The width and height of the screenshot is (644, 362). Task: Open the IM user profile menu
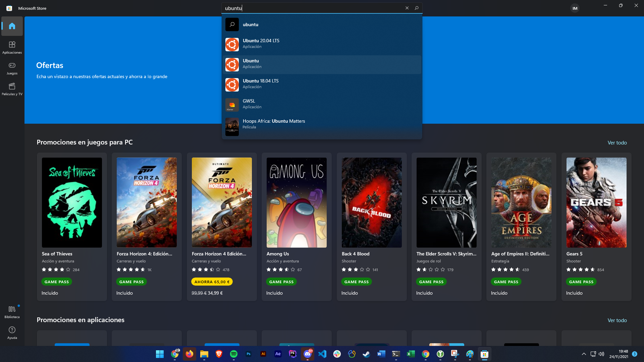575,8
